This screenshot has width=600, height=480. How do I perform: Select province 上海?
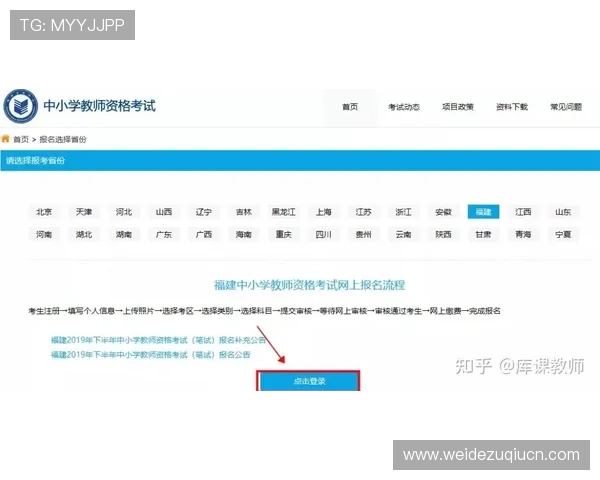tap(323, 212)
